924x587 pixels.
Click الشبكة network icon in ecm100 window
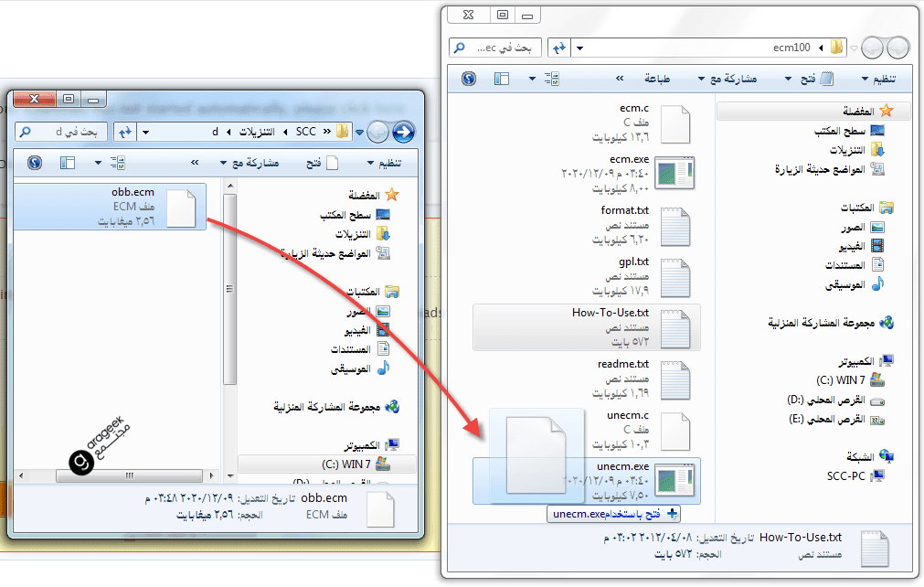(887, 455)
